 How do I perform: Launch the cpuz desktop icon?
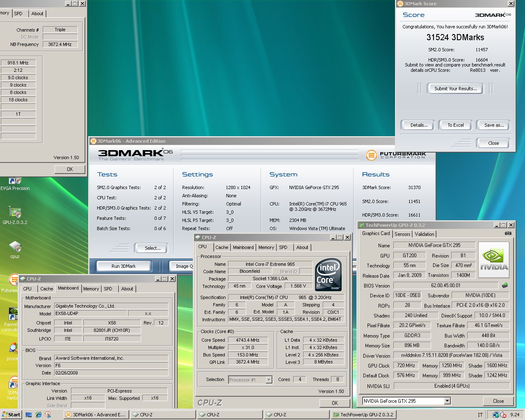click(x=15, y=249)
